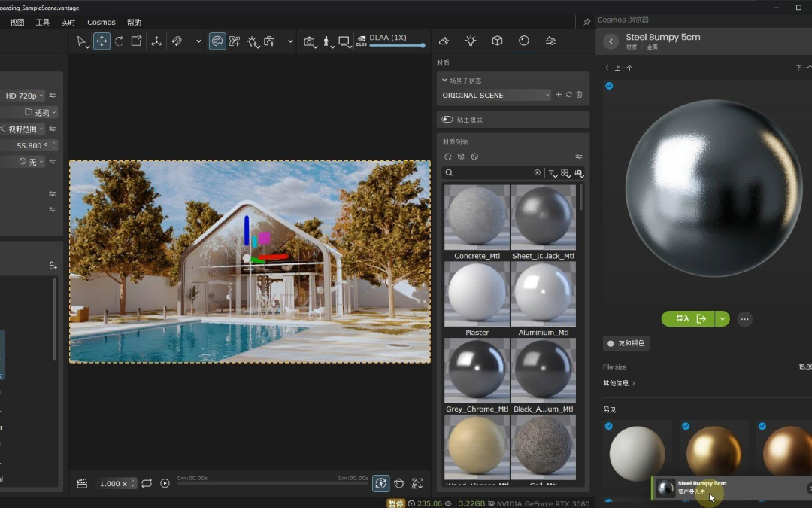812x508 pixels.
Task: Click the add vegetation asset icon
Action: pyautogui.click(x=235, y=41)
